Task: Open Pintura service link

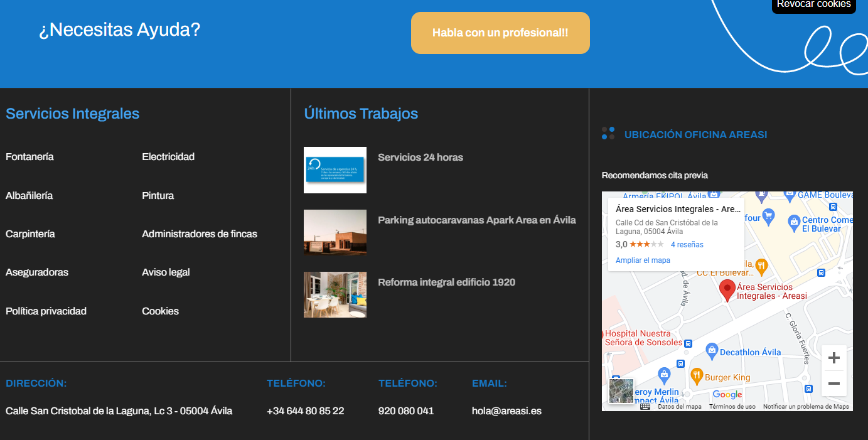Action: 158,196
